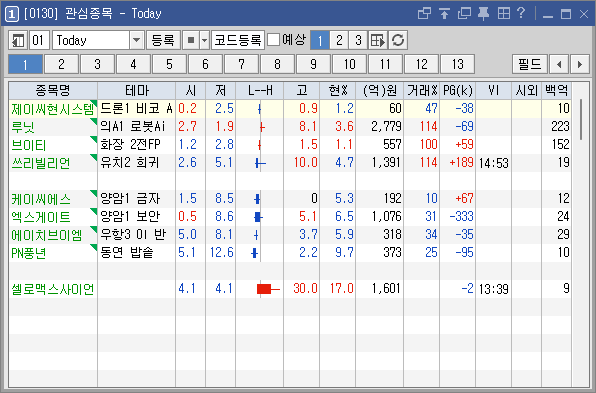
Task: Pin the window with the pushpin icon
Action: coord(483,14)
